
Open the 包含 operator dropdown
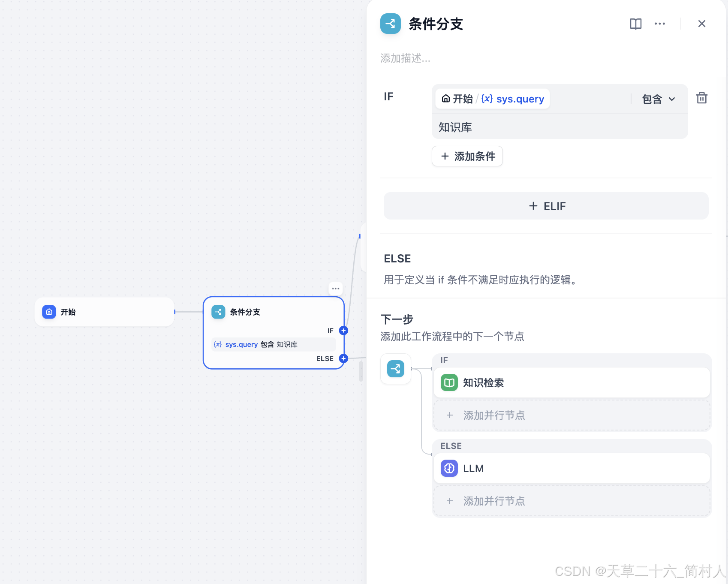pos(657,99)
